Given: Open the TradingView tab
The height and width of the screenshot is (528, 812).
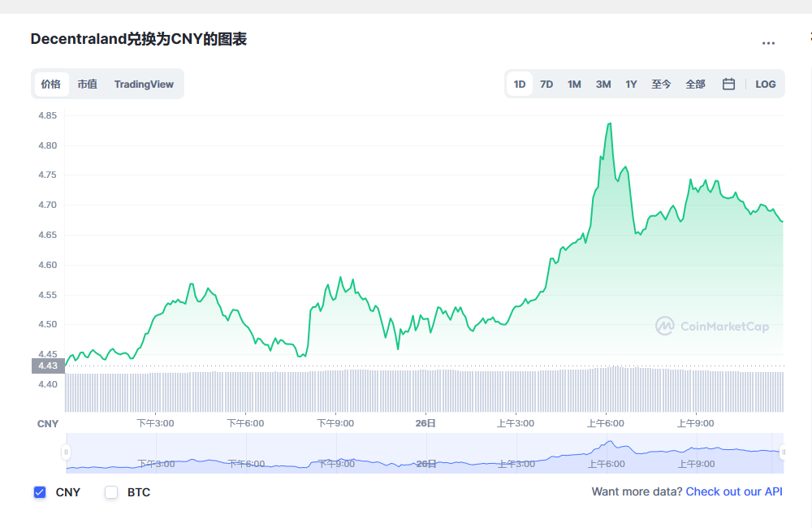Looking at the screenshot, I should click(144, 84).
